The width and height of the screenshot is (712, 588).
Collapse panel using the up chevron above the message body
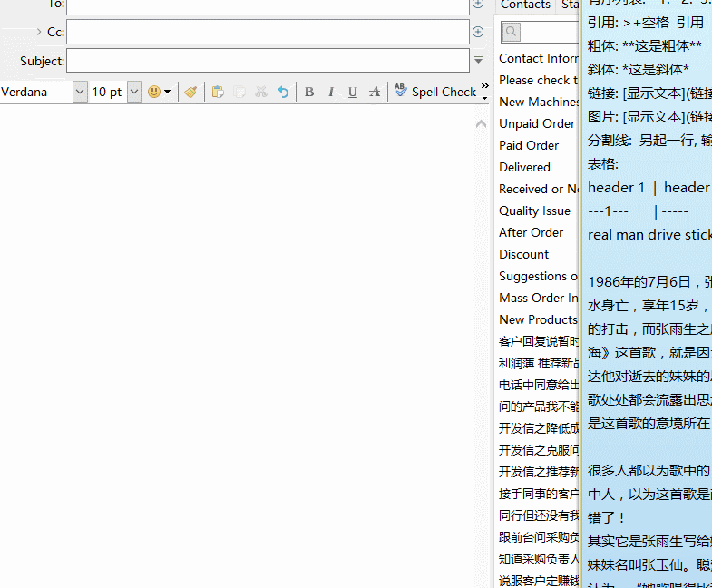tap(481, 123)
